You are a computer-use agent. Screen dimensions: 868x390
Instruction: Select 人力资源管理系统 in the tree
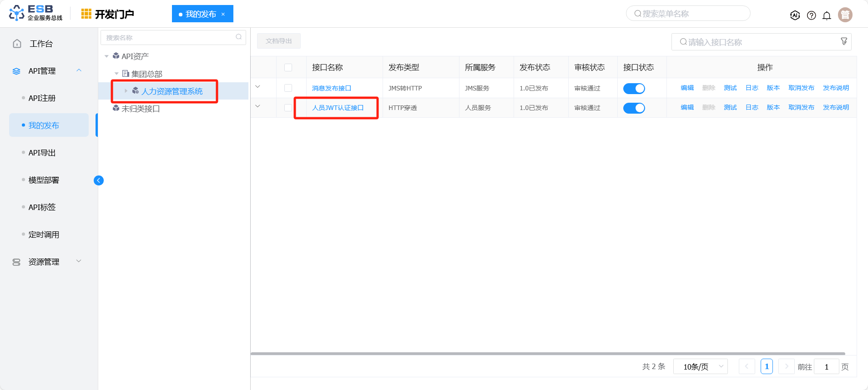(172, 91)
